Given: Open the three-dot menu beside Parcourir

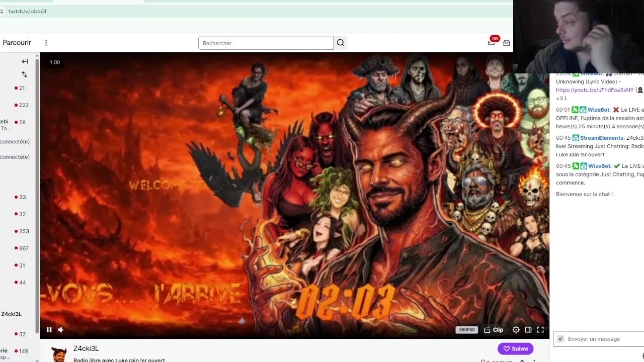Looking at the screenshot, I should (46, 43).
